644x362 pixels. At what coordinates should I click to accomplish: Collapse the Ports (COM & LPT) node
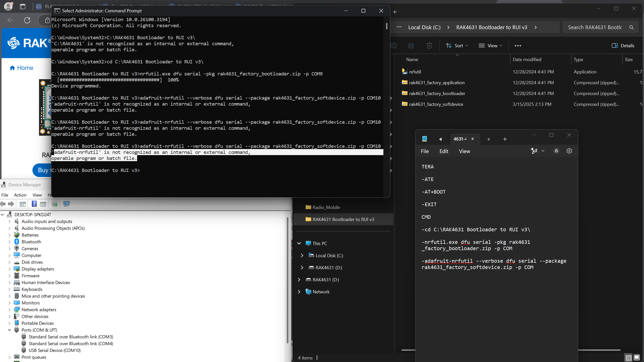(10, 330)
